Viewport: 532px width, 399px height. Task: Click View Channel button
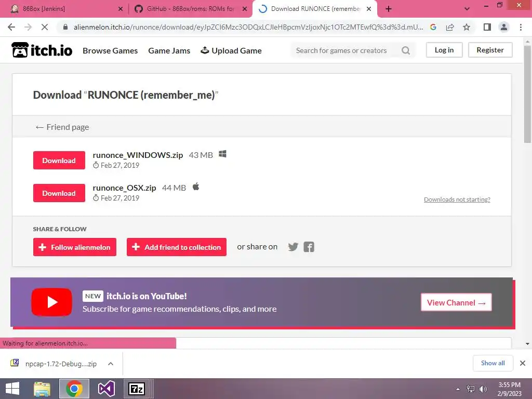pyautogui.click(x=456, y=302)
